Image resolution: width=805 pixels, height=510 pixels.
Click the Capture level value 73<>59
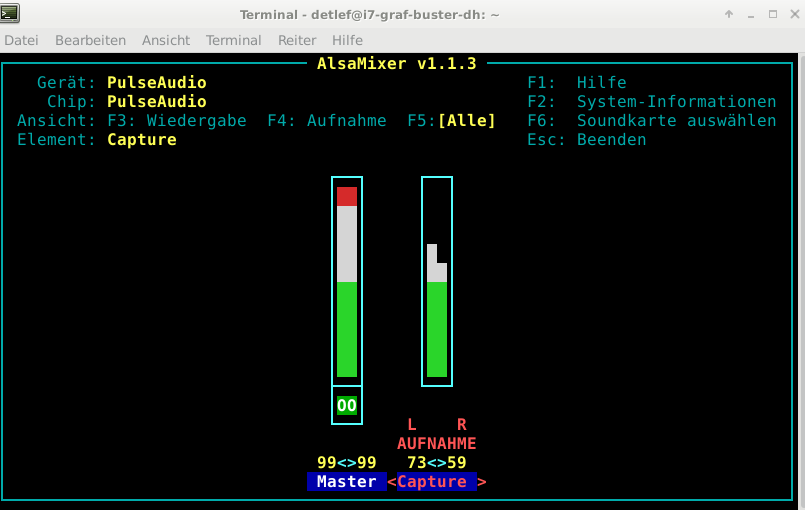[437, 462]
